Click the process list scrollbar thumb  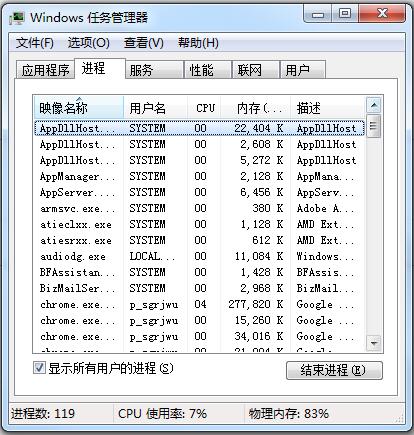[x=374, y=126]
